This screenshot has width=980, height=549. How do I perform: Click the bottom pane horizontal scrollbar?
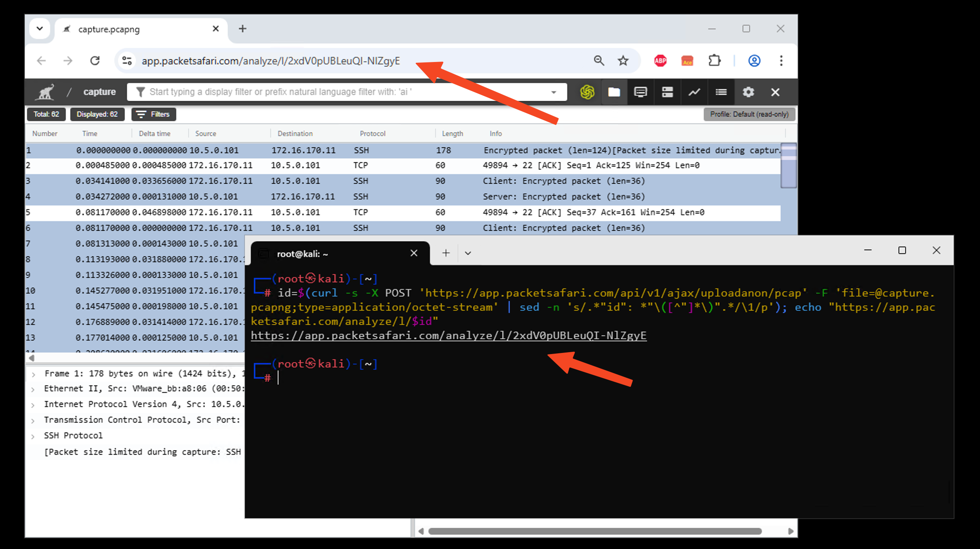pyautogui.click(x=594, y=531)
